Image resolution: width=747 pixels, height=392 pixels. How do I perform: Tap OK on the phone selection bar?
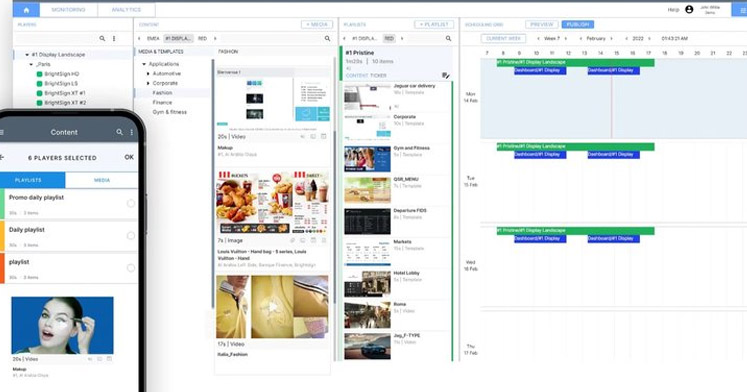[x=129, y=157]
